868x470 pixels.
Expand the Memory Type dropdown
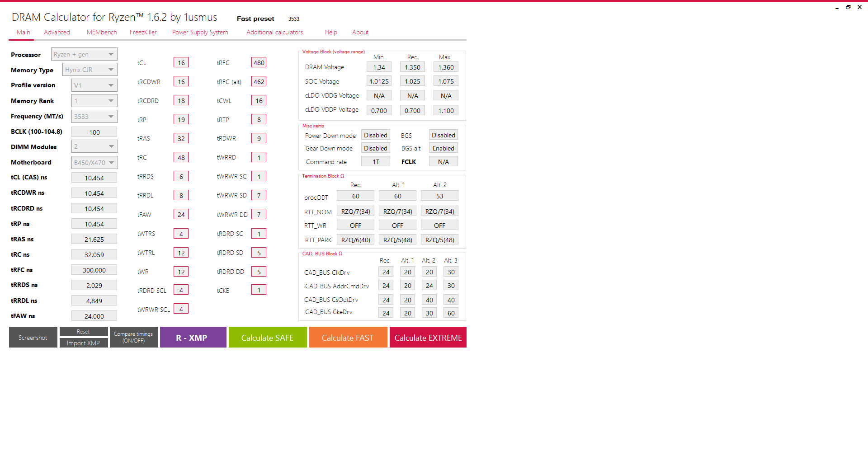[90, 70]
